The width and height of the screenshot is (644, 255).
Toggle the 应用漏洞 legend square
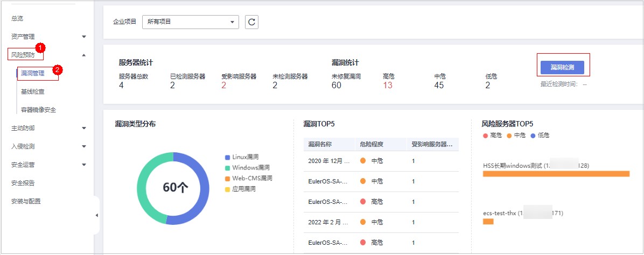(228, 189)
